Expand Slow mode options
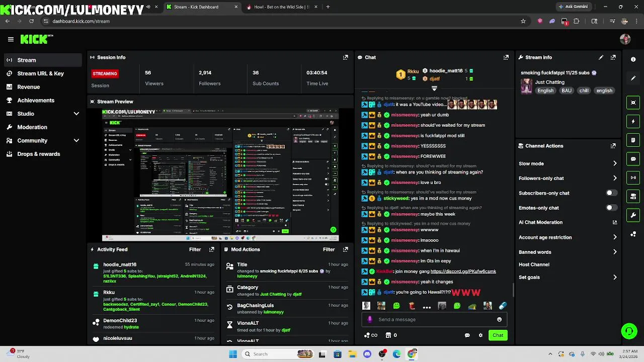This screenshot has height=362, width=644. point(615,163)
